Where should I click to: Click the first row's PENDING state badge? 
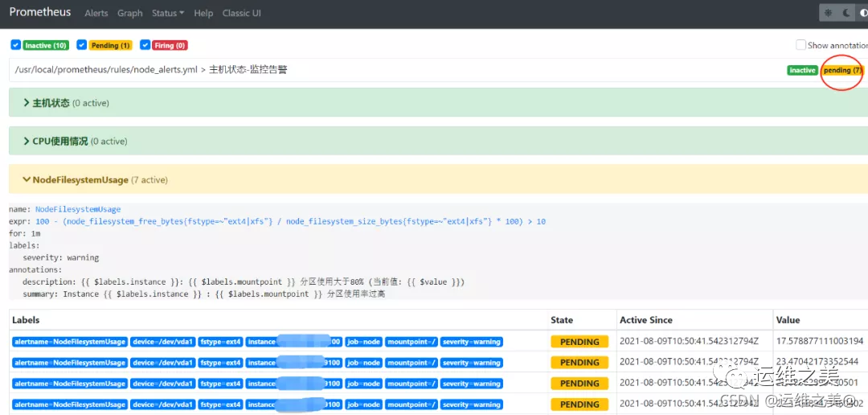coord(579,342)
